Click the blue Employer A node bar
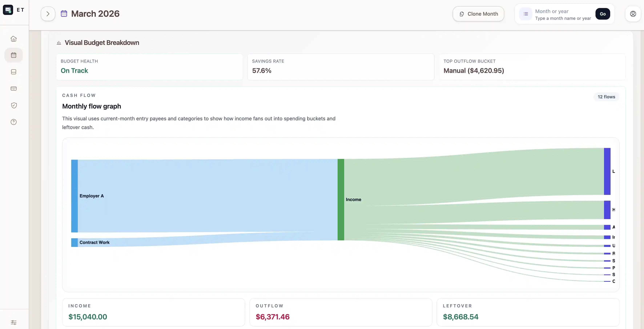The height and width of the screenshot is (329, 644). pos(74,196)
